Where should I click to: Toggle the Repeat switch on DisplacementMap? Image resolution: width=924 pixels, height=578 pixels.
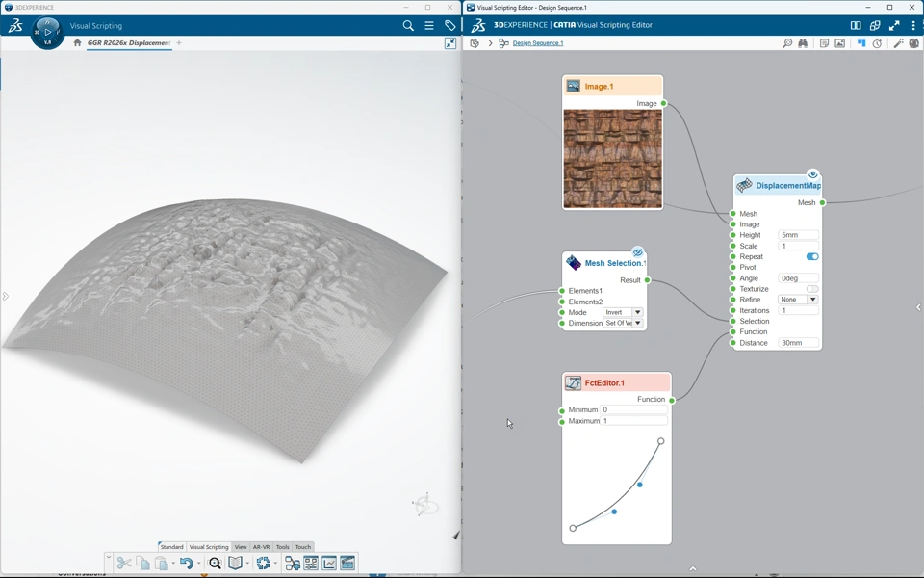pyautogui.click(x=812, y=256)
